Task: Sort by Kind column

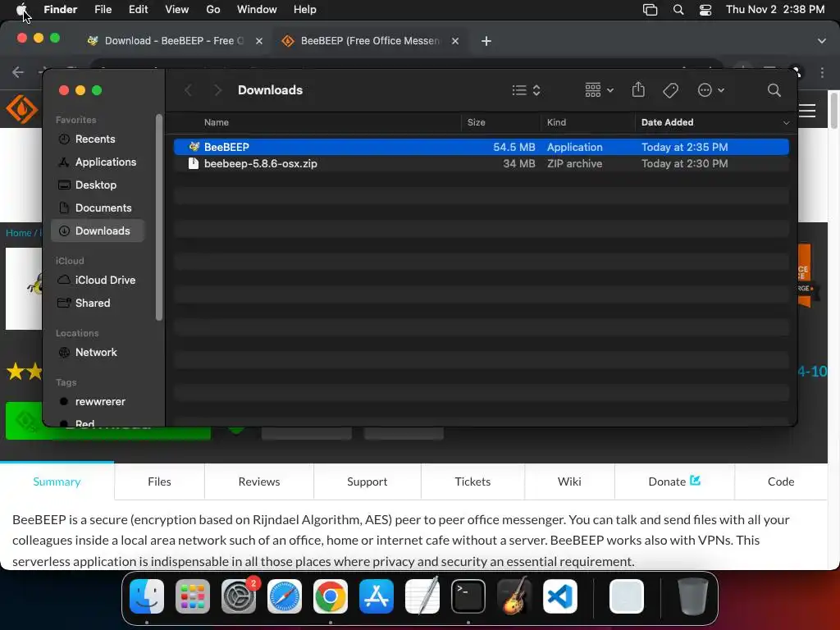Action: [x=556, y=122]
